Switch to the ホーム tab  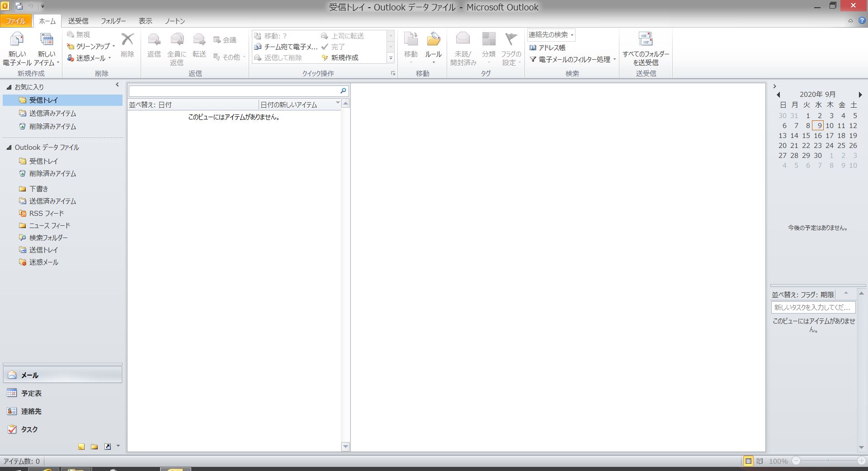[x=47, y=21]
